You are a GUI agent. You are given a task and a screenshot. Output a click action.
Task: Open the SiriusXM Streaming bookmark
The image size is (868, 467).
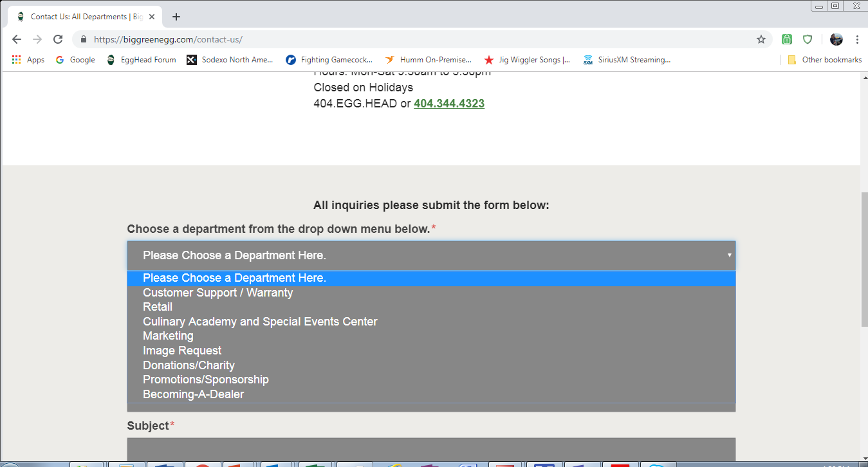(x=627, y=60)
